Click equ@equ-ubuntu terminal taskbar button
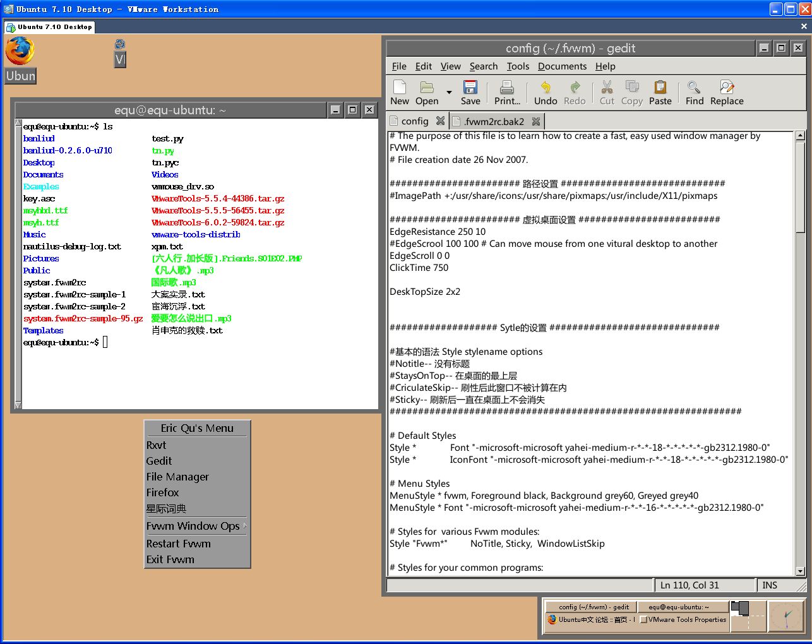The image size is (812, 644). [682, 607]
